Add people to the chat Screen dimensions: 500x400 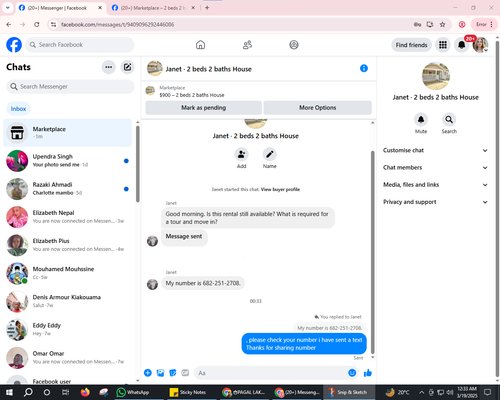click(242, 154)
